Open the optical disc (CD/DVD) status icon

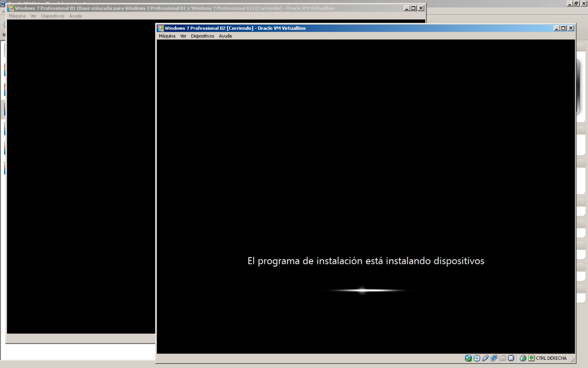477,358
